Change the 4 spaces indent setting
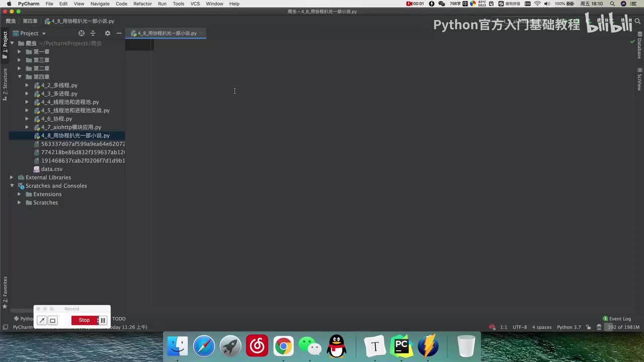The width and height of the screenshot is (644, 362). [x=542, y=327]
